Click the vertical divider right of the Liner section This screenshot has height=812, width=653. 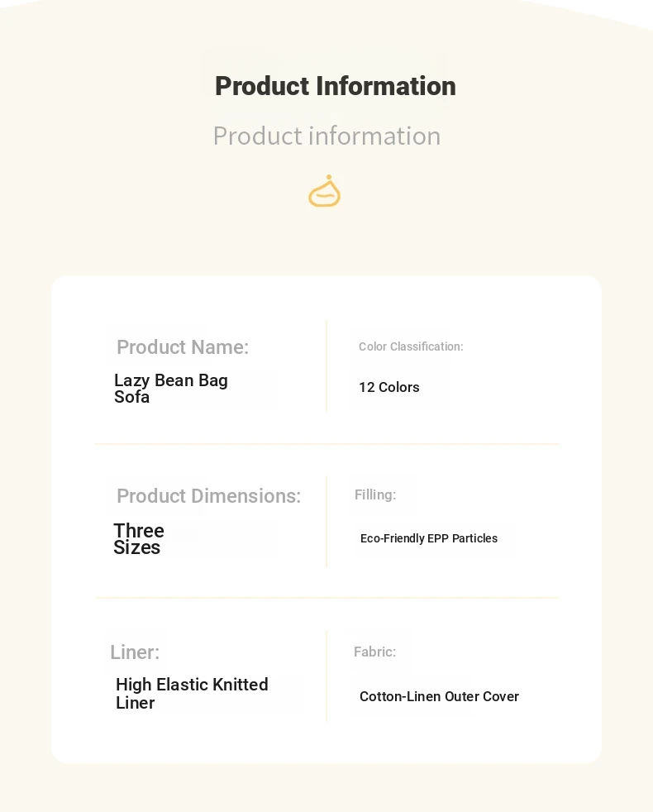click(326, 676)
